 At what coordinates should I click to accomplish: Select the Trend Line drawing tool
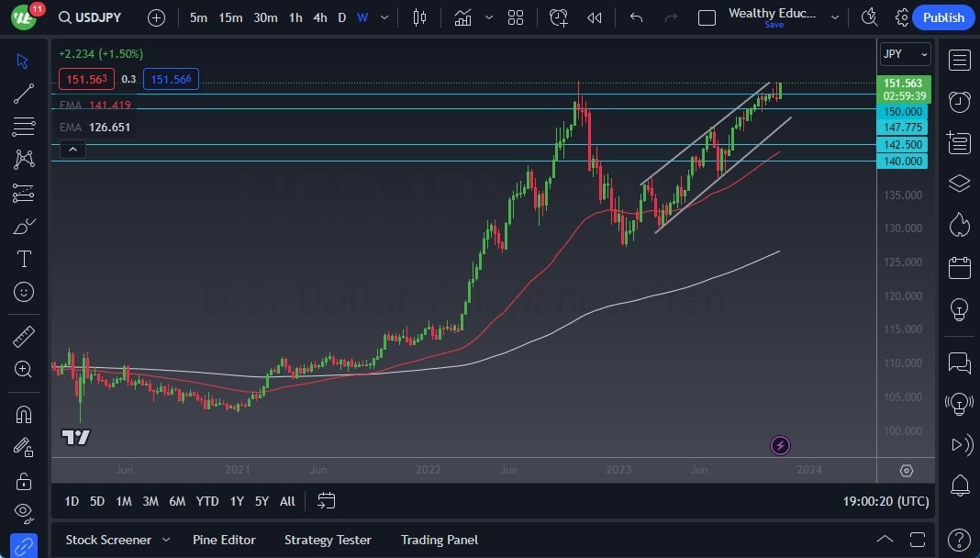point(23,94)
